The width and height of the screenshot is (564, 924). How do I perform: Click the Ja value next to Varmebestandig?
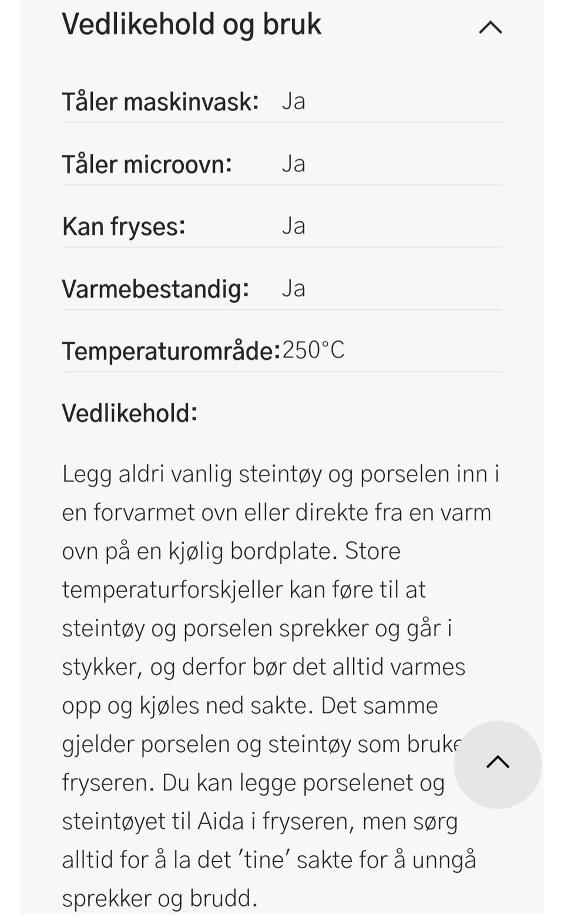click(x=293, y=288)
